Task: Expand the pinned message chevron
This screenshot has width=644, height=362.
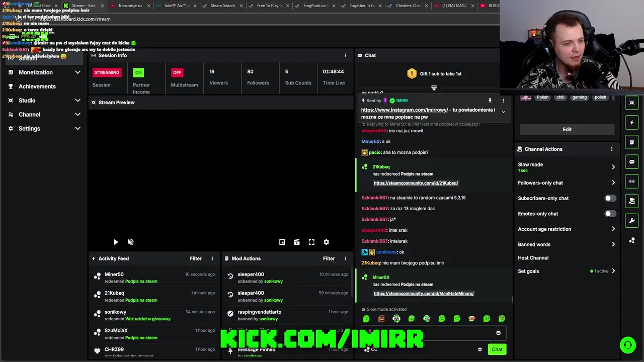Action: pyautogui.click(x=503, y=112)
